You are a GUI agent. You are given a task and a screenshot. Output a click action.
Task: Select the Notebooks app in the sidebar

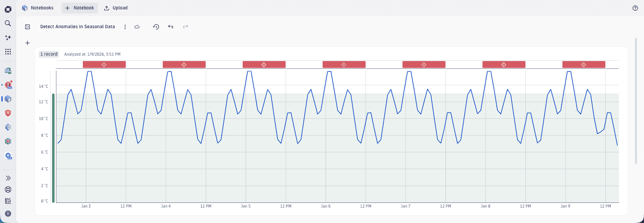click(x=8, y=99)
